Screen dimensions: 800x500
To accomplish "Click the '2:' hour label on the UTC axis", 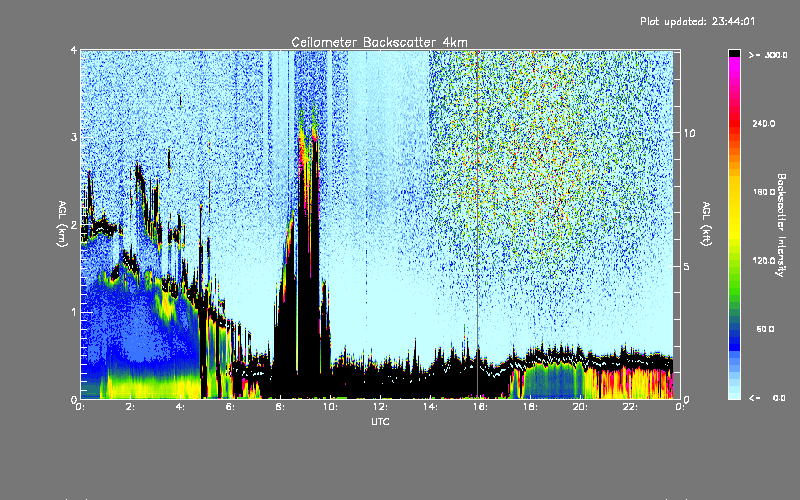I will click(x=130, y=407).
